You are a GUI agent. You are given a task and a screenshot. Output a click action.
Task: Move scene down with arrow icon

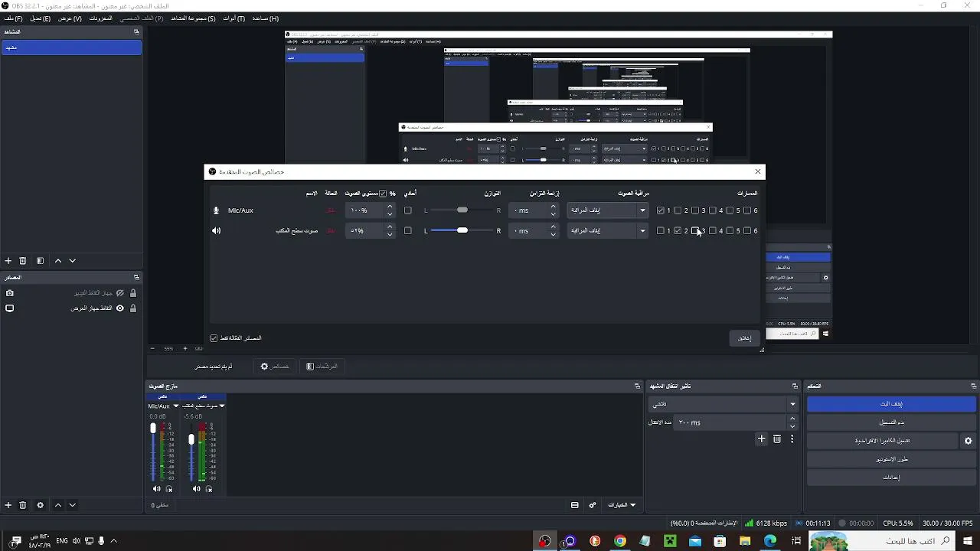pyautogui.click(x=73, y=261)
